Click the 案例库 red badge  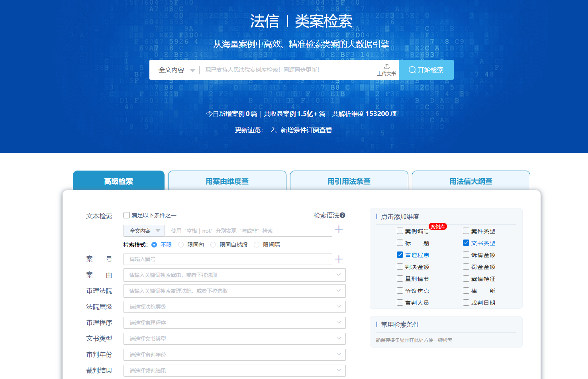[438, 226]
